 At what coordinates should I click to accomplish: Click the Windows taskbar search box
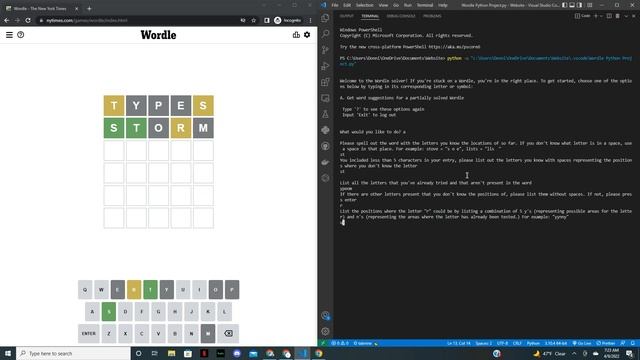click(x=73, y=353)
